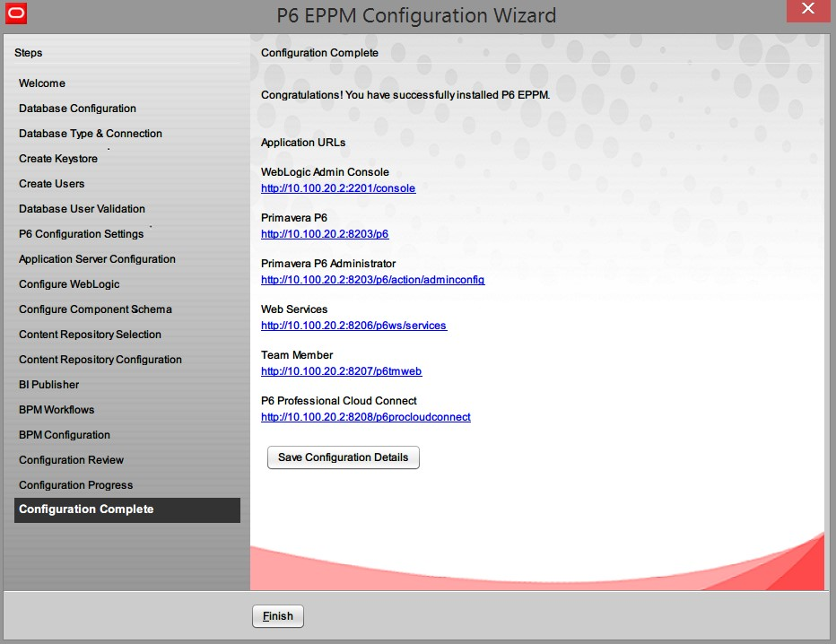836x644 pixels.
Task: Open the Team Member p6tmweb link
Action: click(341, 371)
